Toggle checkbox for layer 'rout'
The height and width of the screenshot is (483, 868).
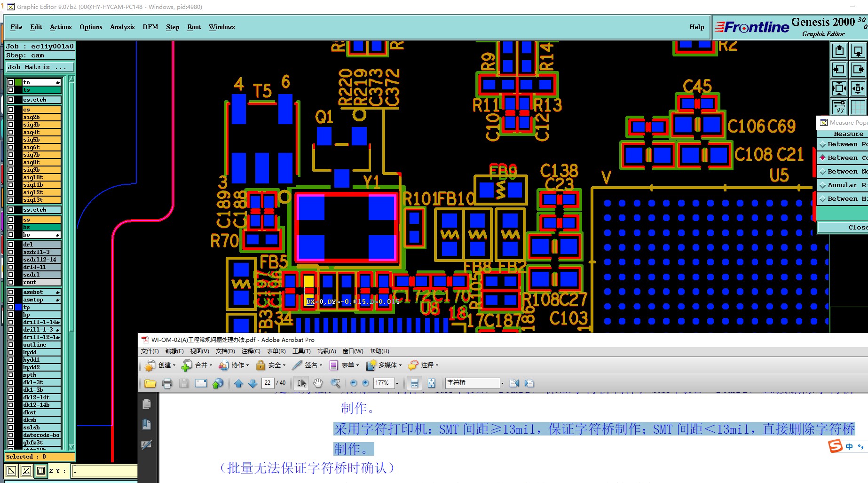(11, 282)
